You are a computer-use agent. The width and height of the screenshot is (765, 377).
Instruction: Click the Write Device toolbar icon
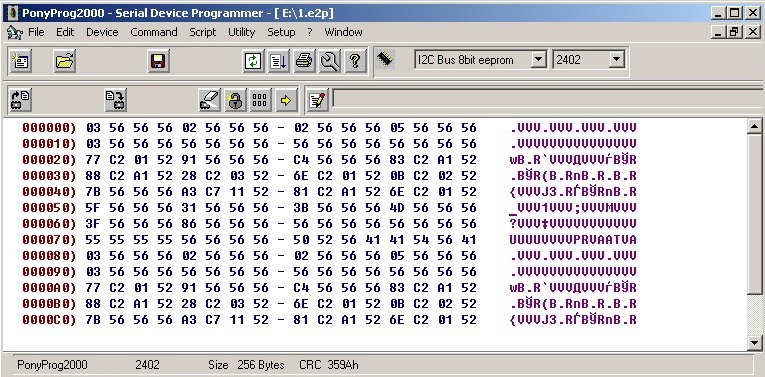[116, 100]
